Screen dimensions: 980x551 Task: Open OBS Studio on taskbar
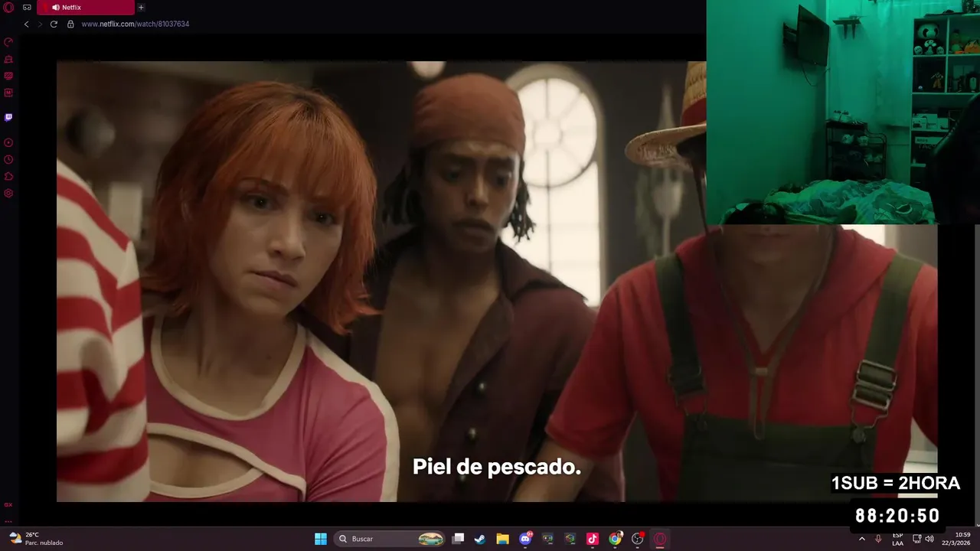[638, 539]
